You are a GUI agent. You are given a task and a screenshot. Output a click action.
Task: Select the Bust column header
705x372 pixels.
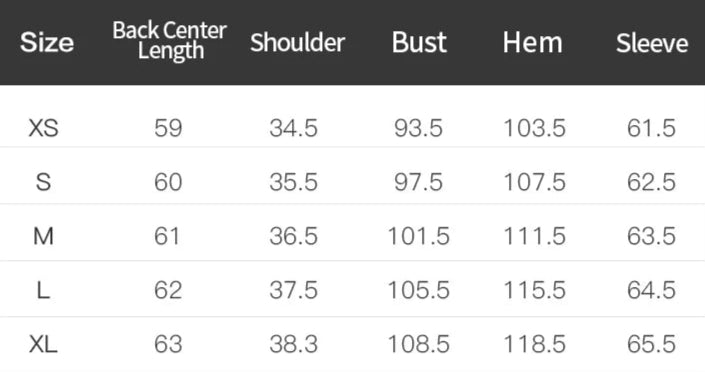coord(419,43)
